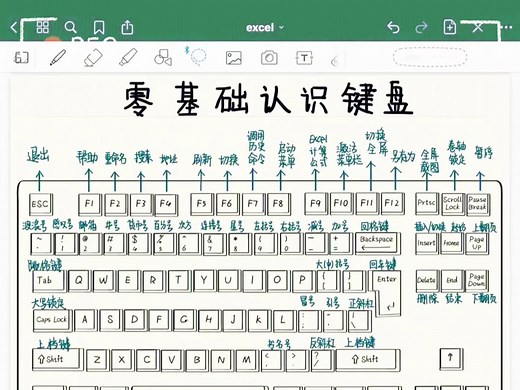Click the 回车键 label above Enter
This screenshot has width=520, height=390.
pos(382,265)
